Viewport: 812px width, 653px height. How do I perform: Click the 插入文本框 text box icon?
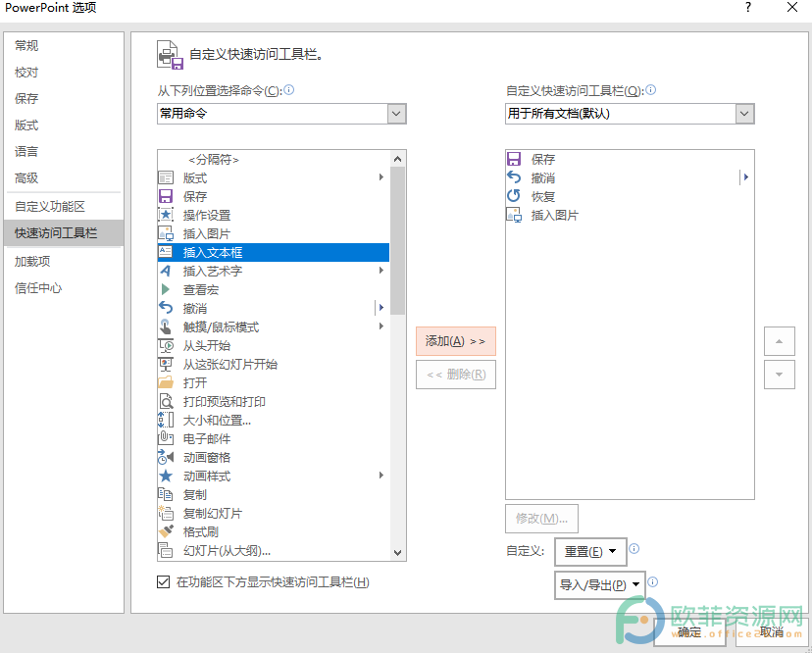pos(166,252)
